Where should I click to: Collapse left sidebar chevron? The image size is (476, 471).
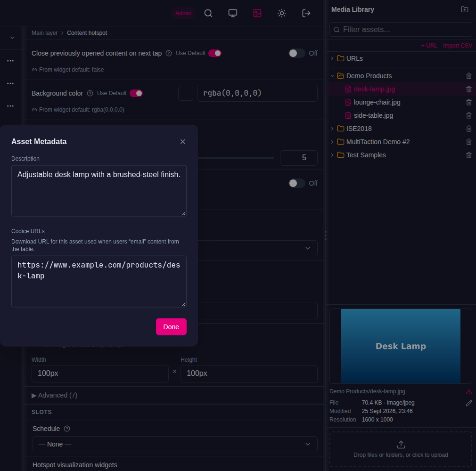pos(12,38)
